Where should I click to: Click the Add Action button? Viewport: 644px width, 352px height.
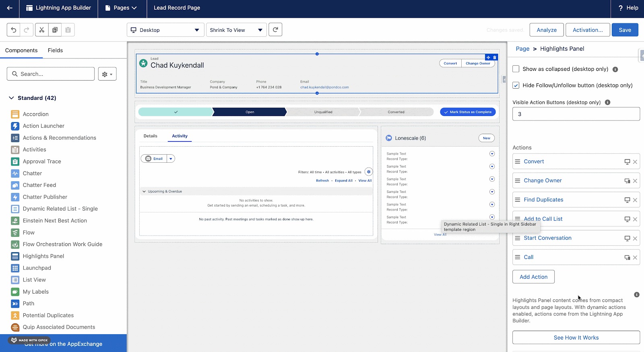coord(533,277)
